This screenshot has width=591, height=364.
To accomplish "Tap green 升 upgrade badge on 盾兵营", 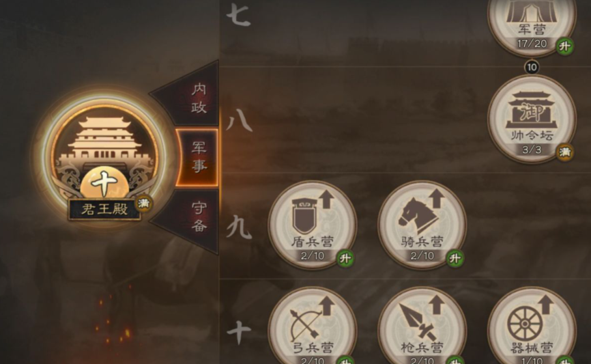I will (x=345, y=258).
